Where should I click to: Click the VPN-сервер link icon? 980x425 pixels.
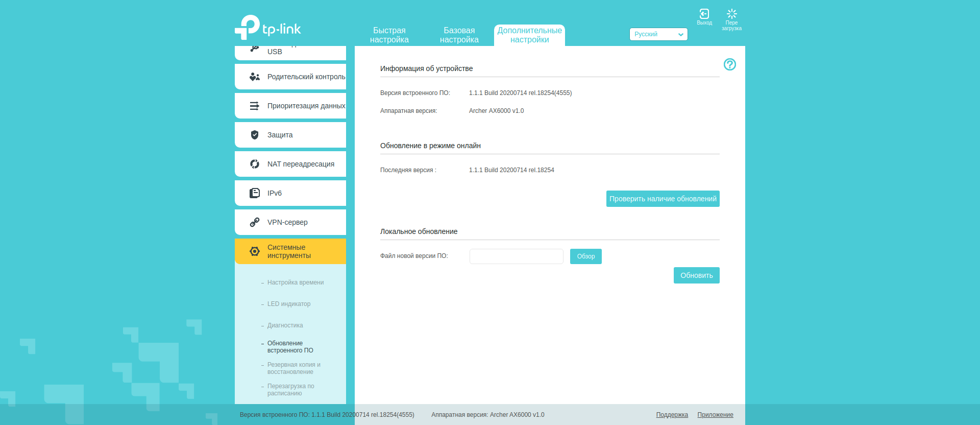pos(254,222)
